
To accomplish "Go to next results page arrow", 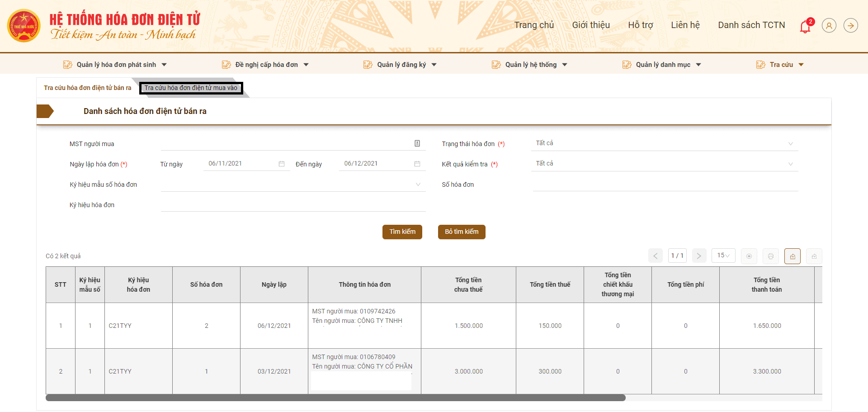I will (699, 256).
